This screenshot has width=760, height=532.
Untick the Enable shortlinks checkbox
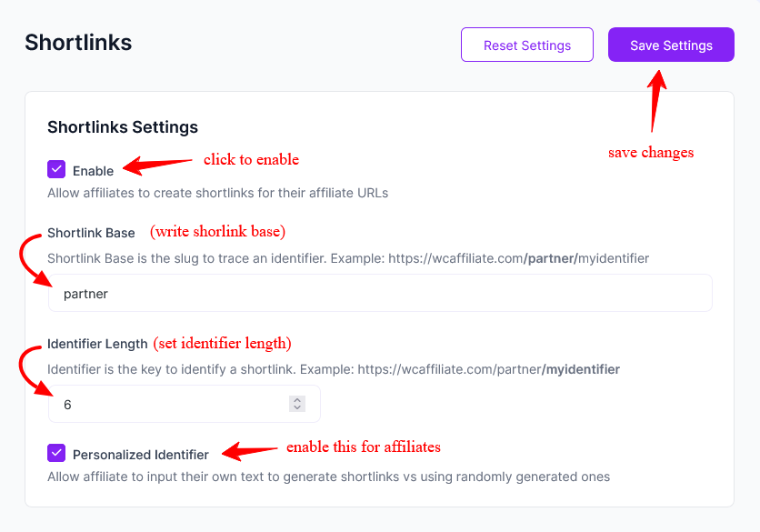[56, 170]
